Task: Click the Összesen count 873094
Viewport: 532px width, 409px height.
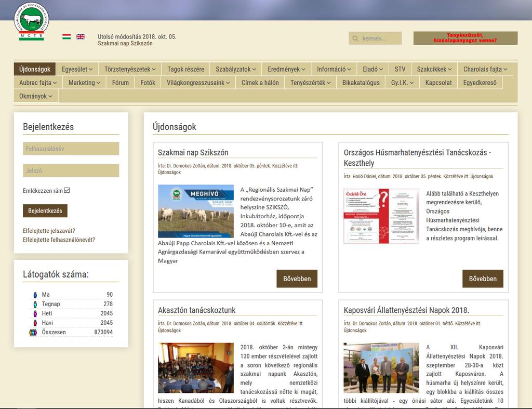Action: 103,332
